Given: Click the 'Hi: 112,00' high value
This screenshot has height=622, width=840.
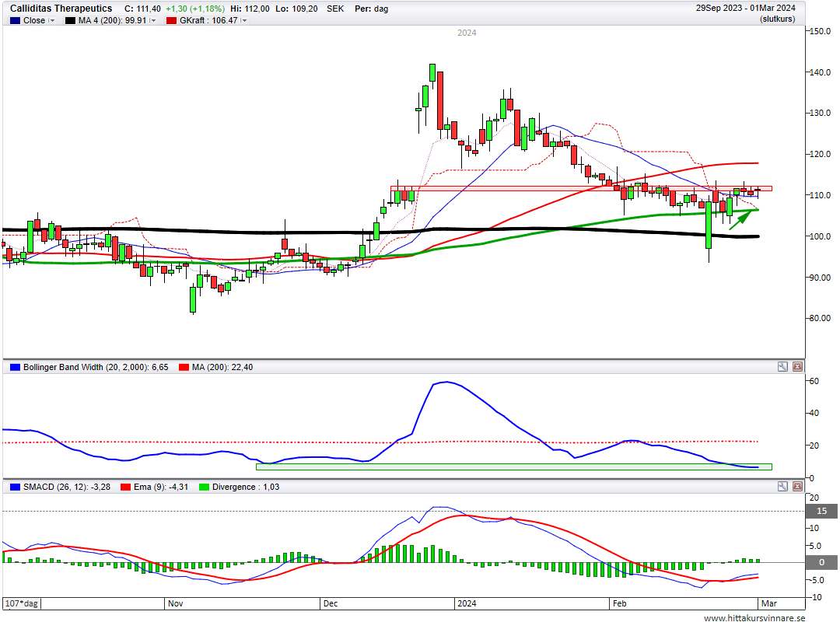Looking at the screenshot, I should (x=250, y=9).
